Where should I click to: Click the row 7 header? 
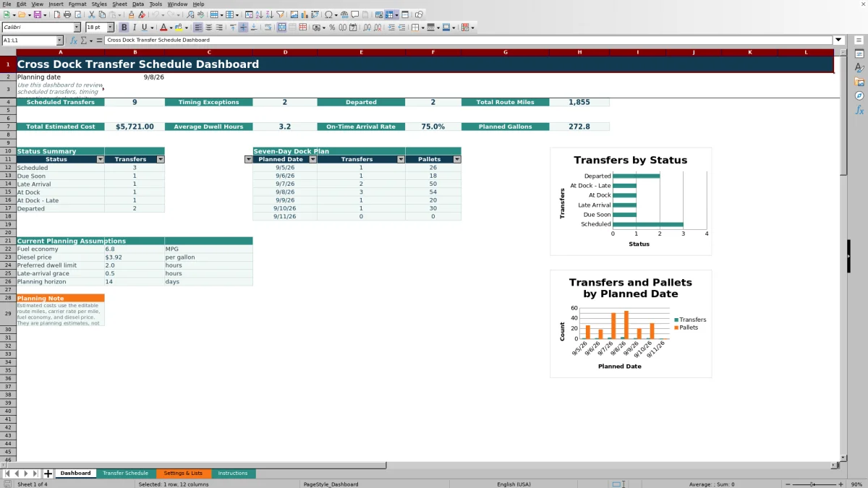click(8, 127)
